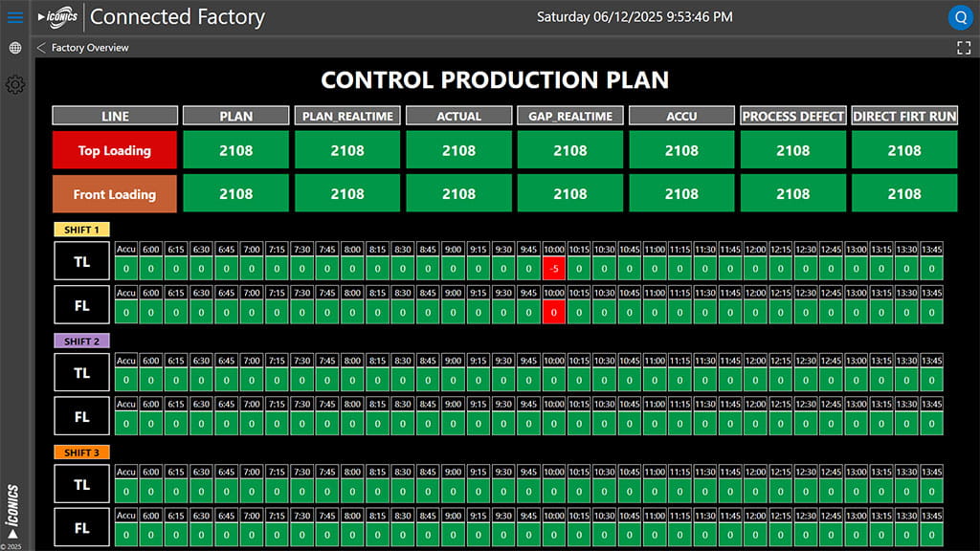
Task: Select the Front Loading line label
Action: [115, 194]
